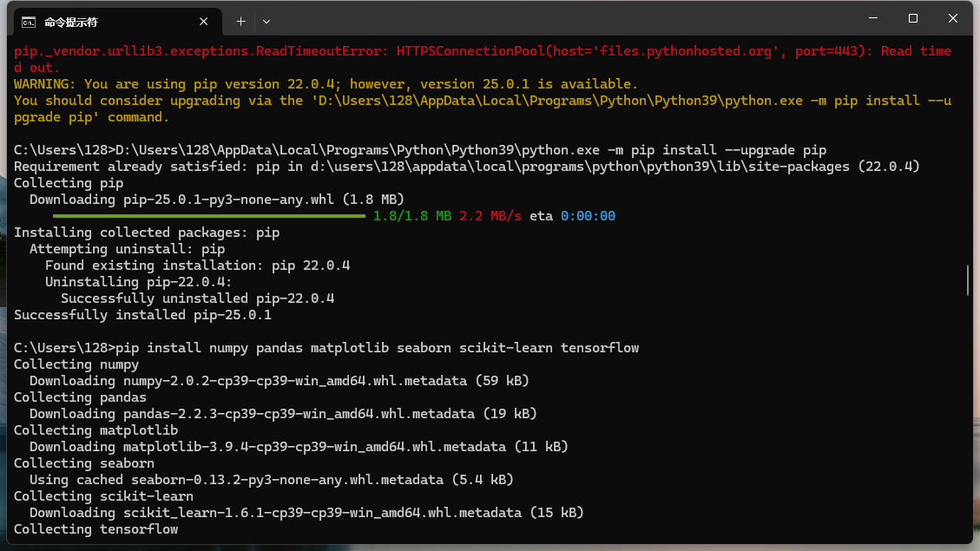Click the '2.2 MB/s' download speed text
980x551 pixels.
coord(490,216)
